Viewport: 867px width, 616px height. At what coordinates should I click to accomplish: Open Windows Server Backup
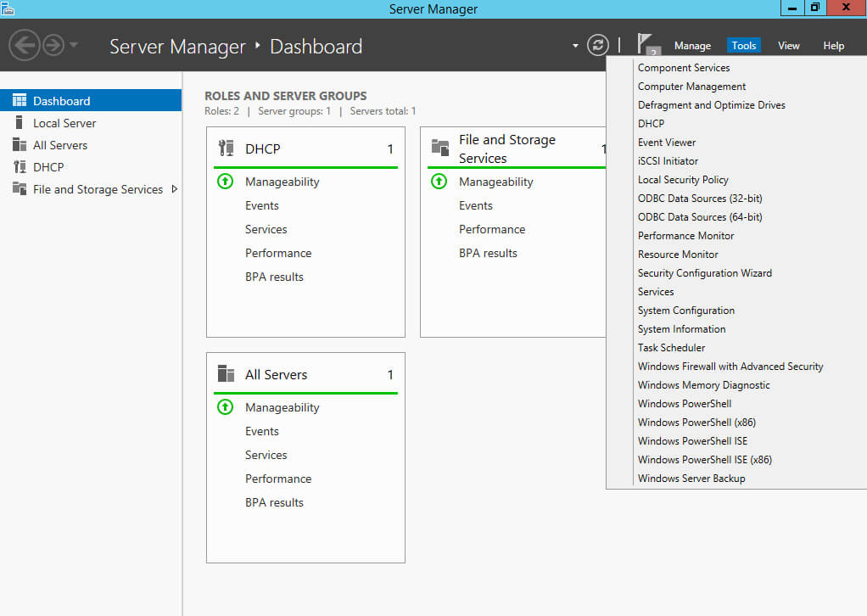[691, 479]
